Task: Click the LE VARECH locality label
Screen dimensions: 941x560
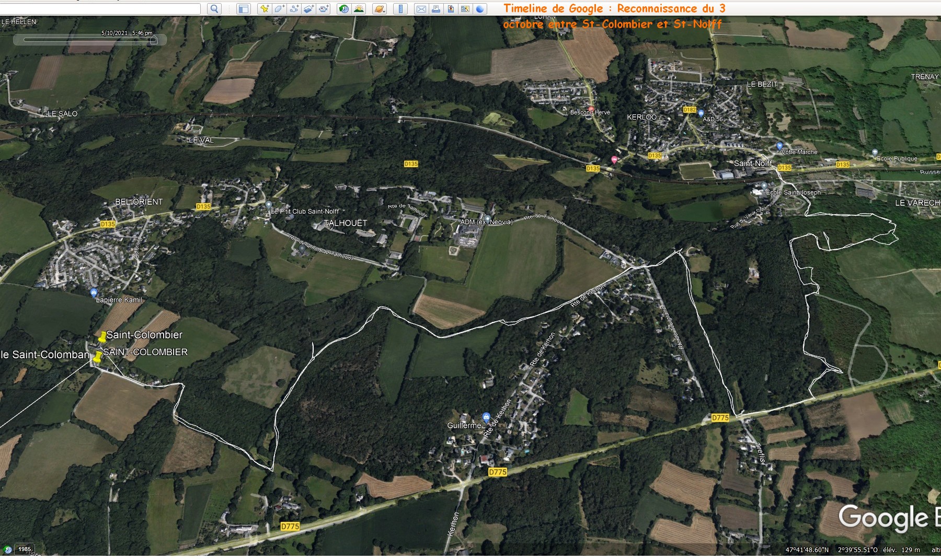Action: click(x=917, y=203)
